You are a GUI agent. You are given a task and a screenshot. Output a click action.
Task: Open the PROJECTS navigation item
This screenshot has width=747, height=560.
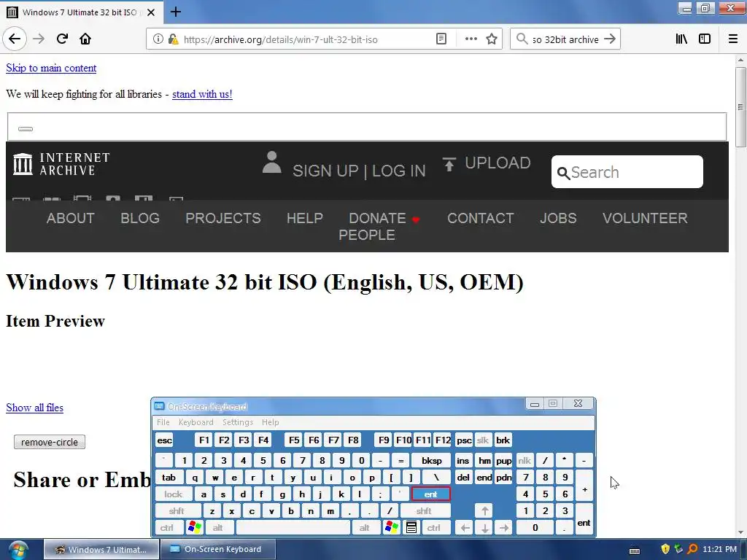point(223,219)
